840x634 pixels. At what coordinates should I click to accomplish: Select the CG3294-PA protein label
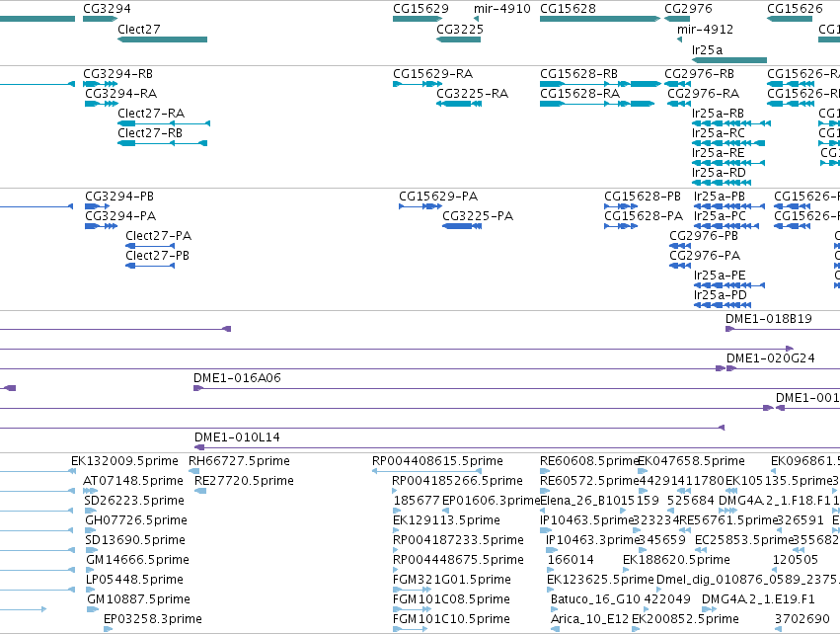(120, 216)
